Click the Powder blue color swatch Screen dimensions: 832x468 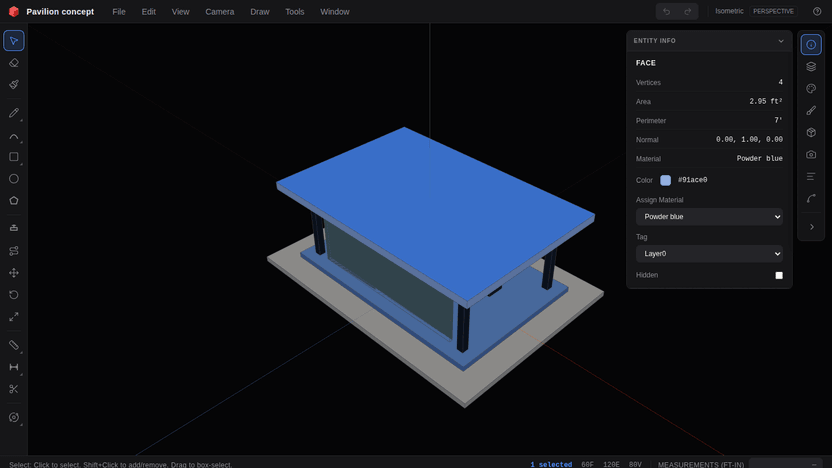665,180
